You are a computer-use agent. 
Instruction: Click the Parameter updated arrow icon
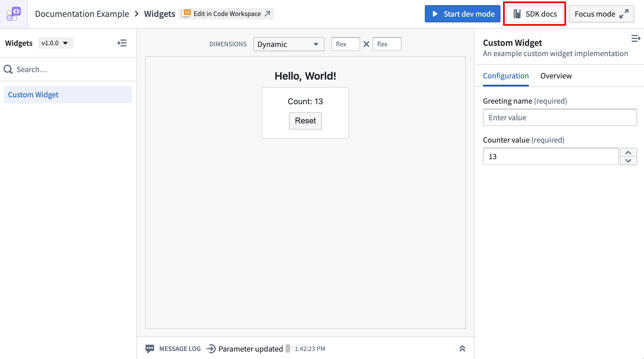pyautogui.click(x=211, y=348)
